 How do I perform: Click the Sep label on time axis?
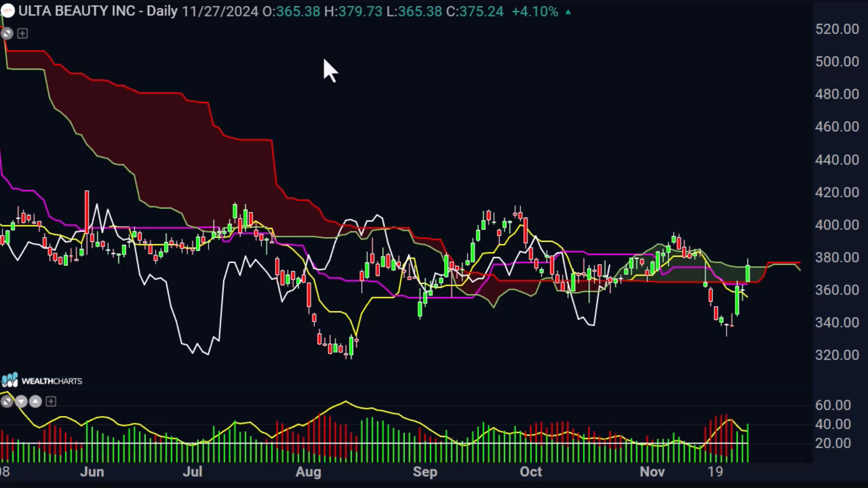(x=425, y=472)
